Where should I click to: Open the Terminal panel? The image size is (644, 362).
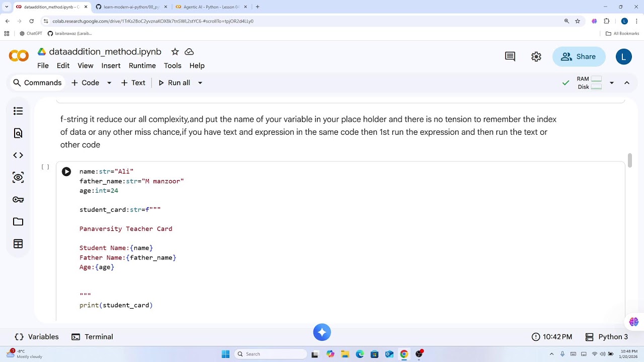click(92, 337)
